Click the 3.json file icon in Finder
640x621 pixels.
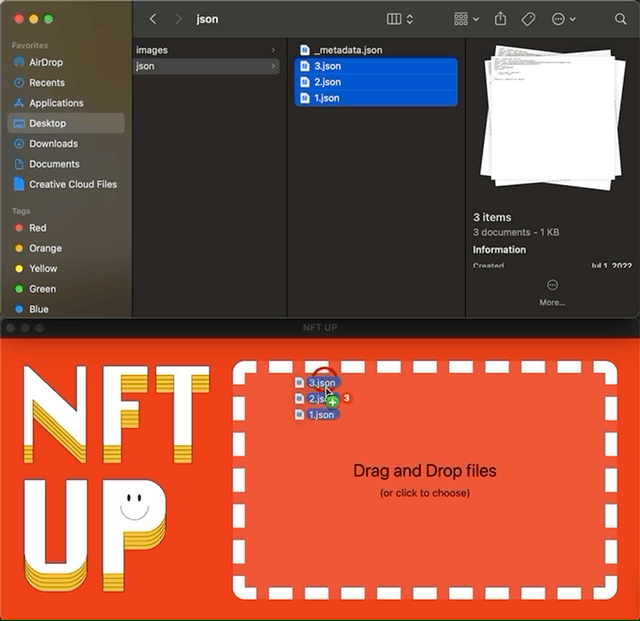304,66
